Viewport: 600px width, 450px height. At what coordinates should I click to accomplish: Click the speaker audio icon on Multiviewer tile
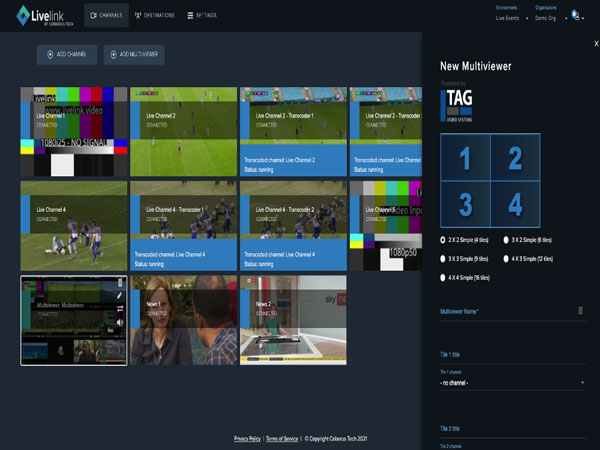pyautogui.click(x=120, y=322)
